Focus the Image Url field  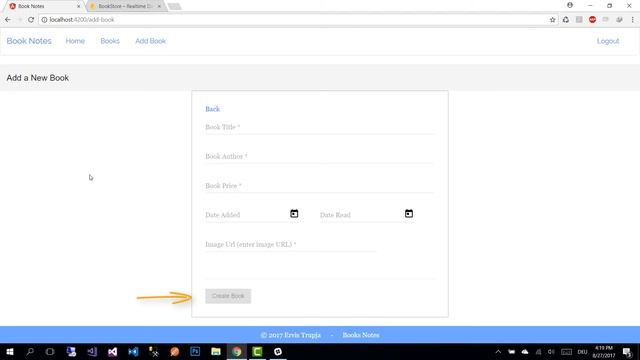click(x=291, y=244)
